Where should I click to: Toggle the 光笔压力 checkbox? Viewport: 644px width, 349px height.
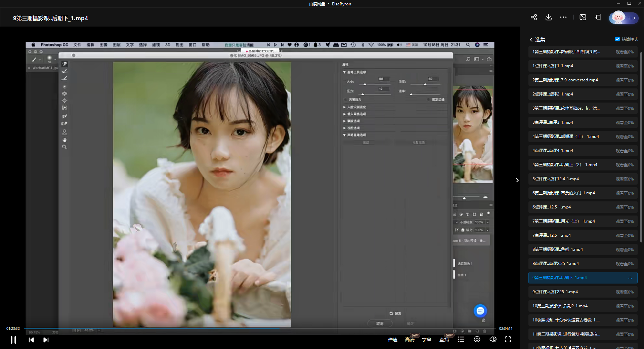[x=345, y=100]
